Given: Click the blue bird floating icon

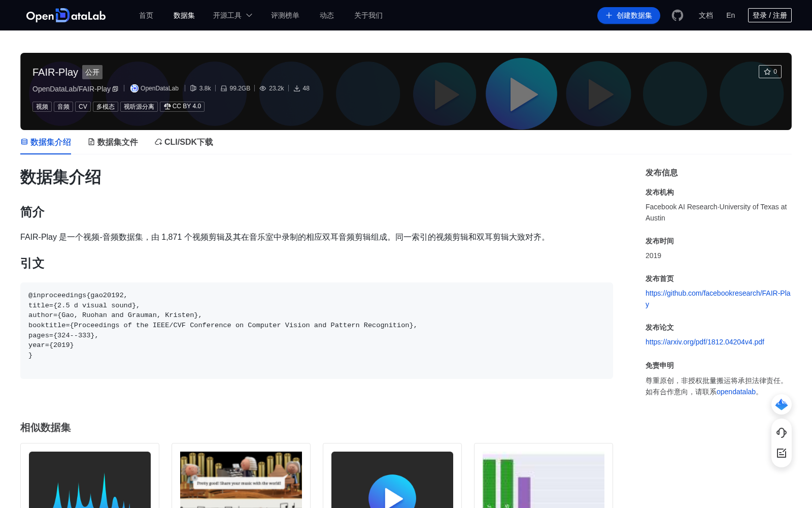Looking at the screenshot, I should pyautogui.click(x=782, y=404).
